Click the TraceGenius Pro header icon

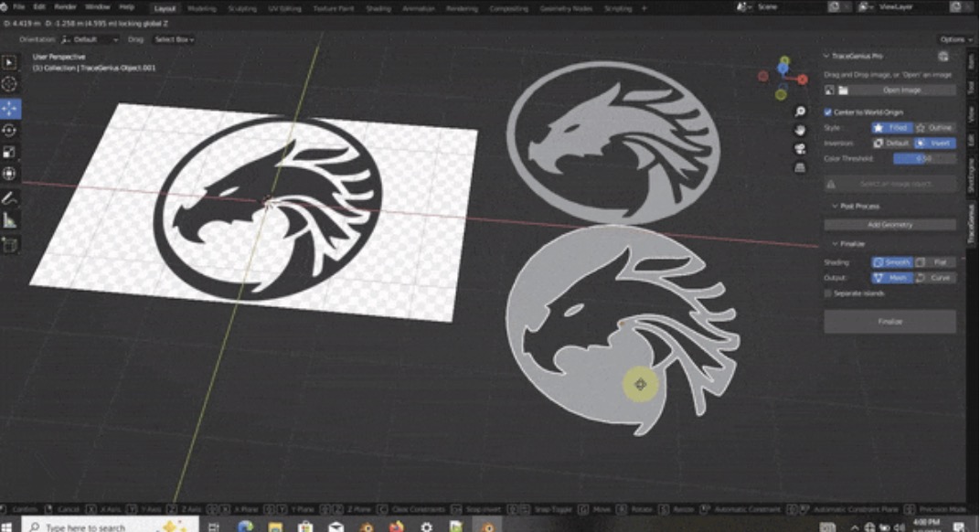click(943, 57)
